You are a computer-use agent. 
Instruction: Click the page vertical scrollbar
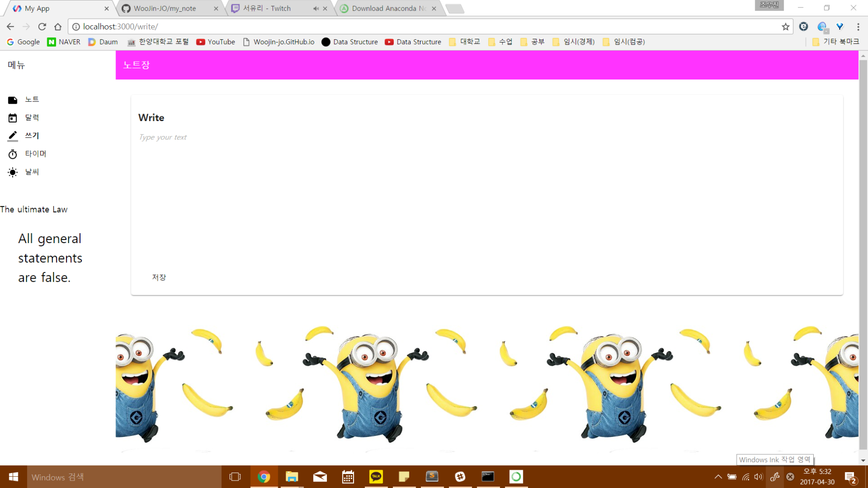pyautogui.click(x=863, y=255)
